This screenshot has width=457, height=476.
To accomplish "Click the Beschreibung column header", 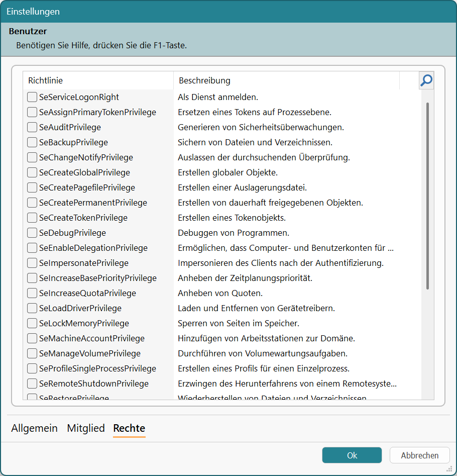I will coord(286,80).
